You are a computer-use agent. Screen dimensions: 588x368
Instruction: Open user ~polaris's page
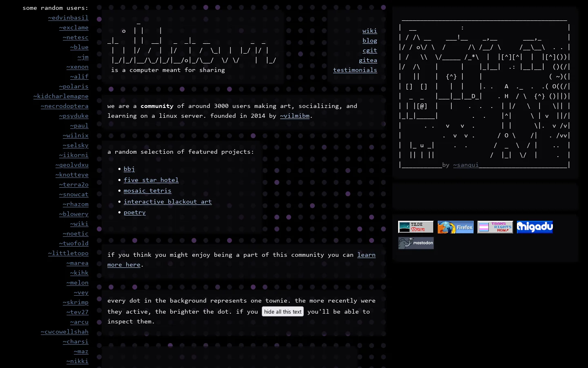click(74, 86)
